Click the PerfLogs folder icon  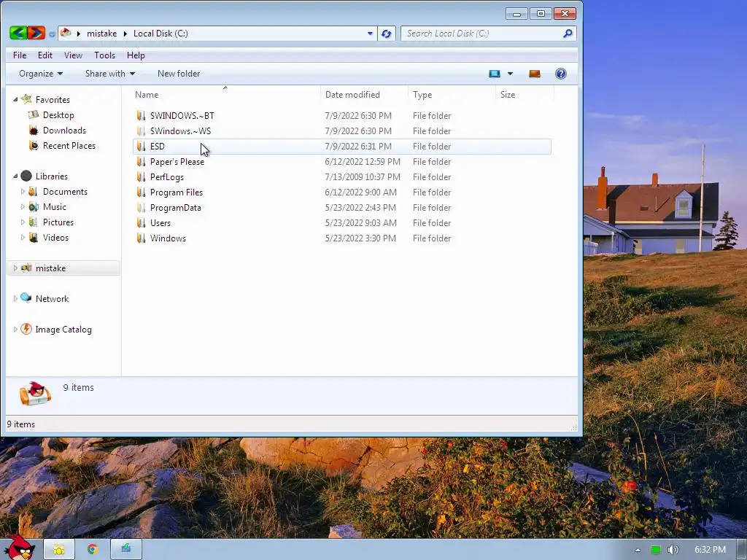pyautogui.click(x=141, y=176)
